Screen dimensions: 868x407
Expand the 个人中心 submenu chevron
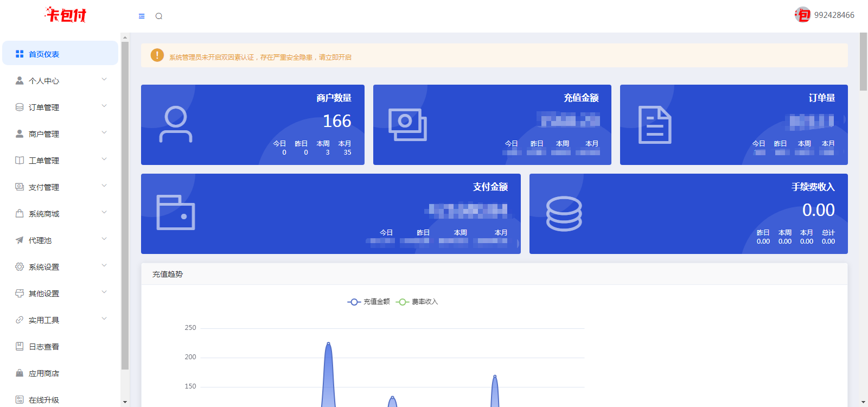(x=104, y=80)
